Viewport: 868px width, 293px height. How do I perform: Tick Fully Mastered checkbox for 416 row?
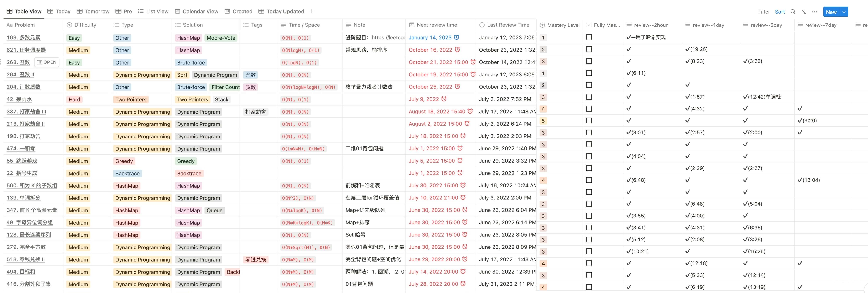click(589, 287)
